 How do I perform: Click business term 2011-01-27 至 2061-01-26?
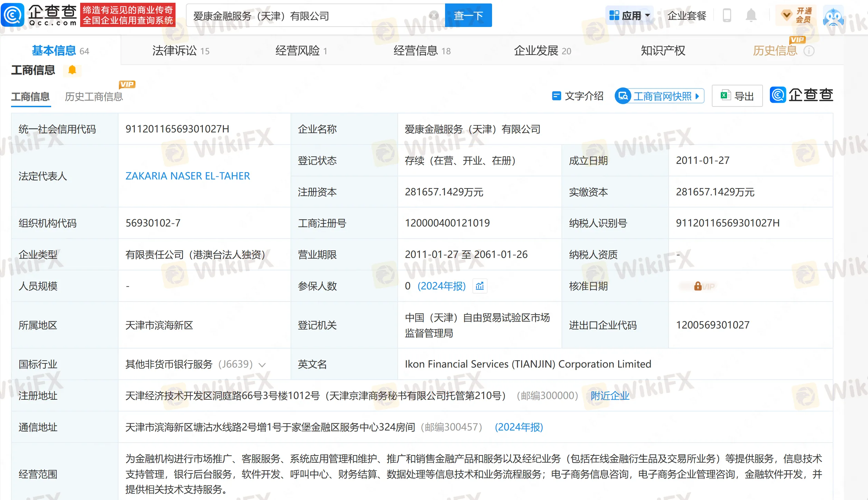point(466,254)
